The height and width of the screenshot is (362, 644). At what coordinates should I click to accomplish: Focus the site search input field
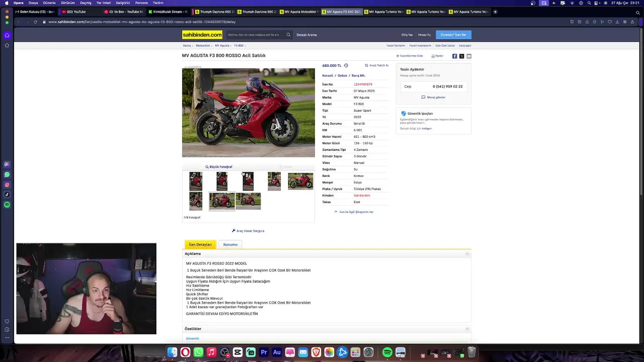coord(256,35)
